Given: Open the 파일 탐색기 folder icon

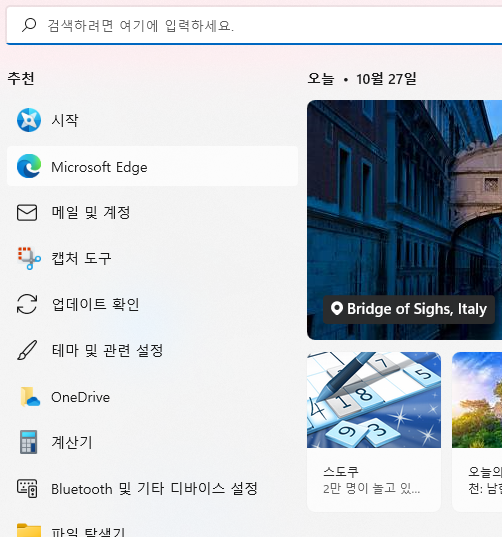Looking at the screenshot, I should click(29, 530).
